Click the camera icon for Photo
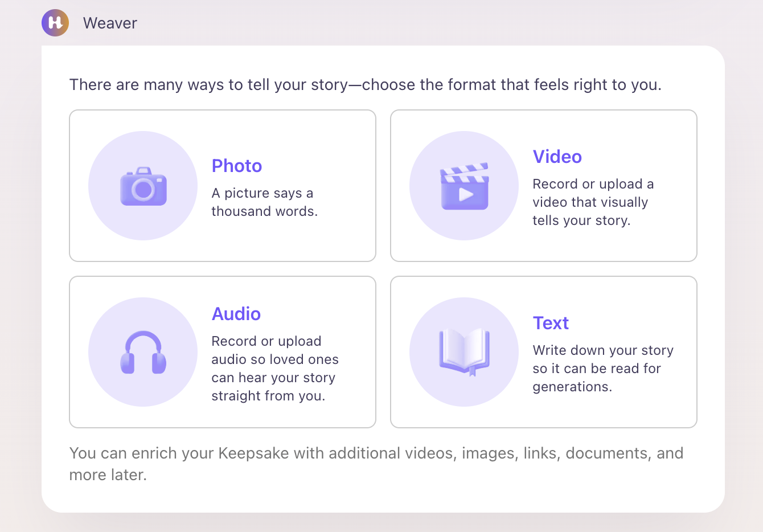This screenshot has height=532, width=763. tap(143, 186)
